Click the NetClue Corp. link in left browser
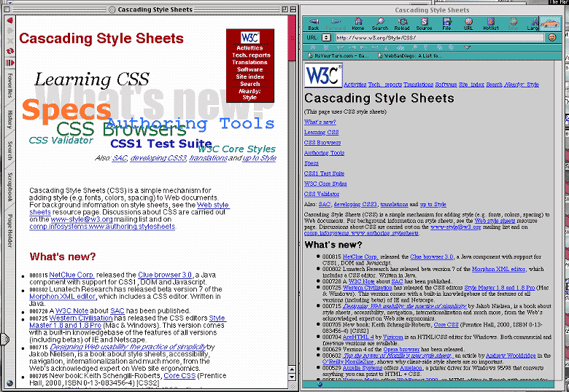 tap(71, 275)
